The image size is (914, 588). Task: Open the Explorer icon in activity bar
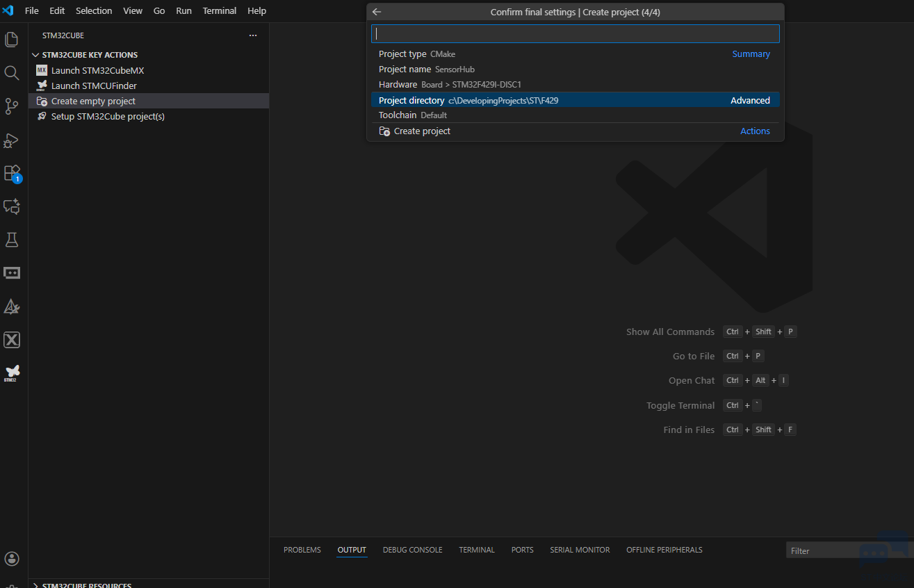pos(12,40)
